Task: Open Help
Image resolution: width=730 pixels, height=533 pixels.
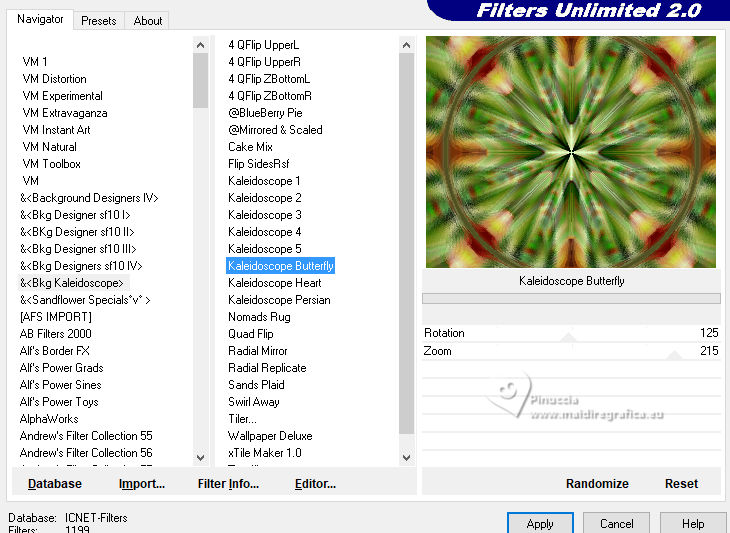Action: pyautogui.click(x=693, y=524)
